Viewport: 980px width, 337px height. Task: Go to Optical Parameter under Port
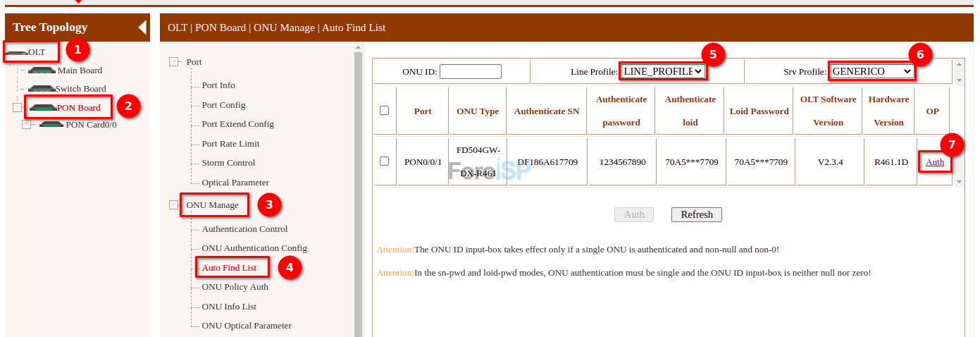235,183
